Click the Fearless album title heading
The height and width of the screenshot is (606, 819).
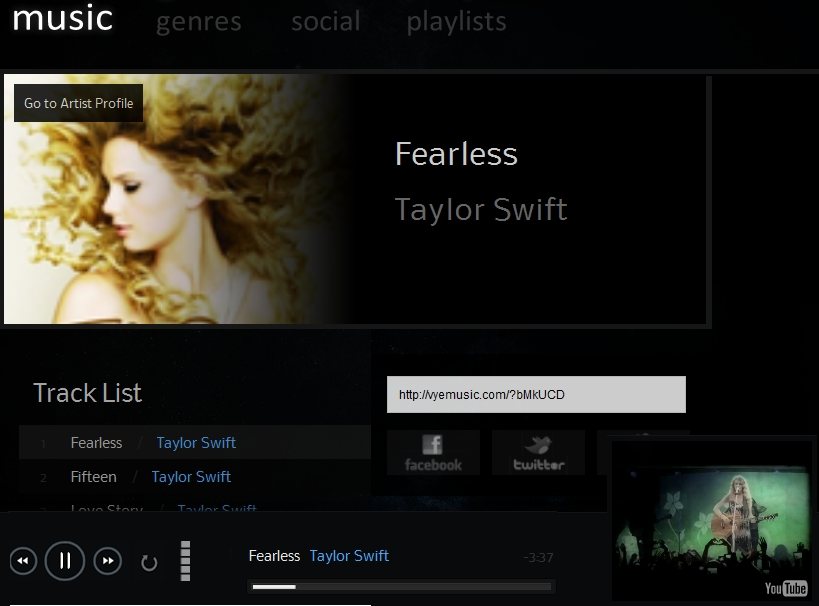click(x=456, y=154)
